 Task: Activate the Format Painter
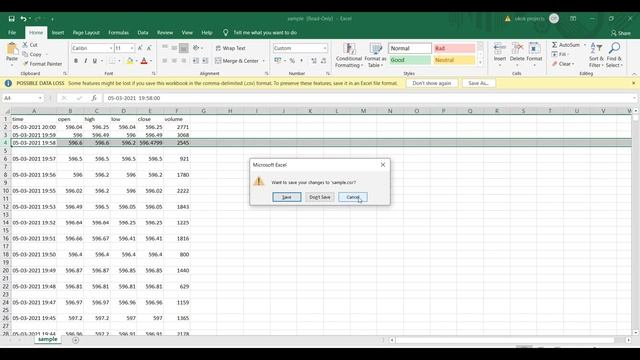pyautogui.click(x=42, y=64)
